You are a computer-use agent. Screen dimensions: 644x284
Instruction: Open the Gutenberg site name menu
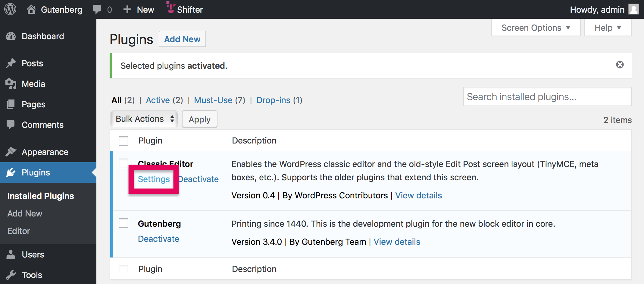click(55, 9)
